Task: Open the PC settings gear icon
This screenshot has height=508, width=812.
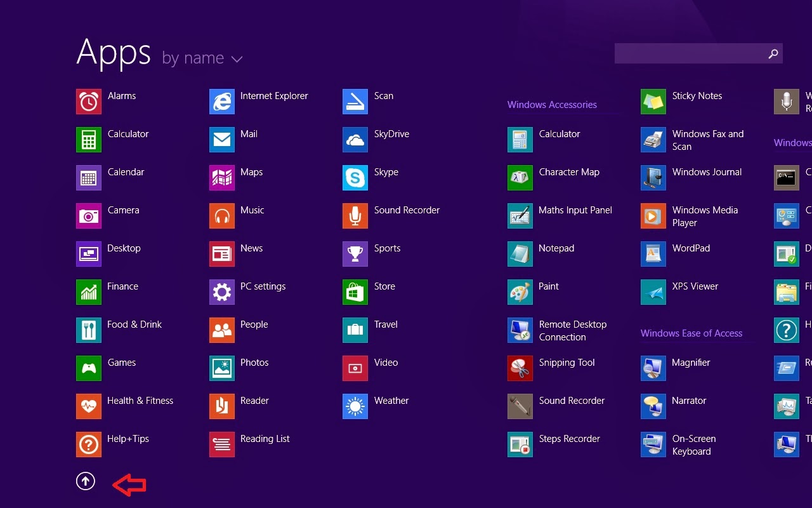Action: (x=222, y=292)
